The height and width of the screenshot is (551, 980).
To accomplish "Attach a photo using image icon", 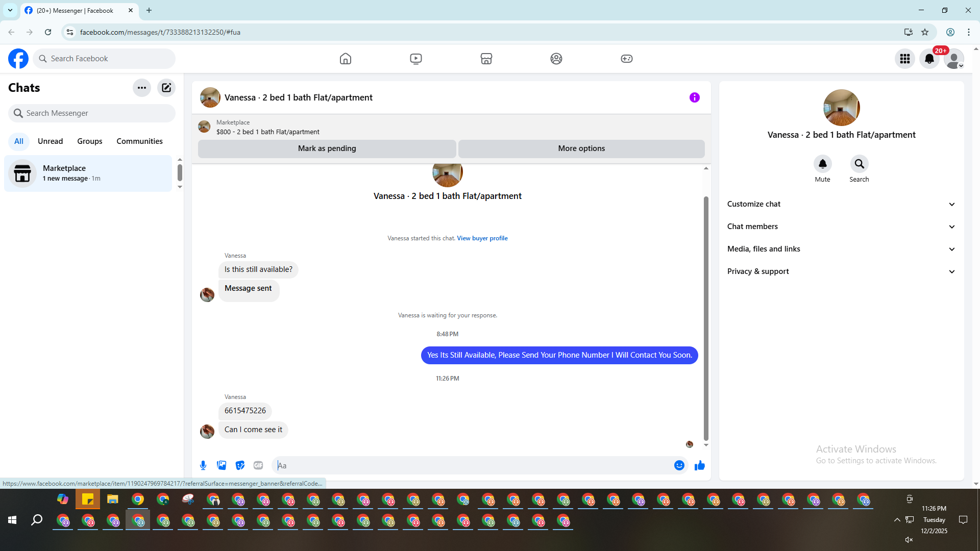I will (x=222, y=465).
